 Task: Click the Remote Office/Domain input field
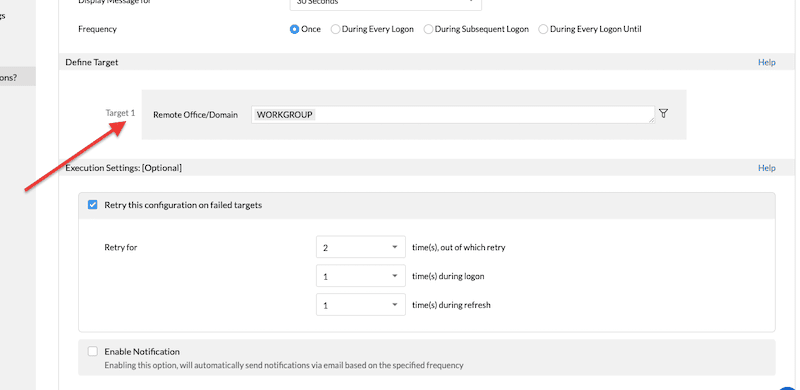tap(453, 115)
